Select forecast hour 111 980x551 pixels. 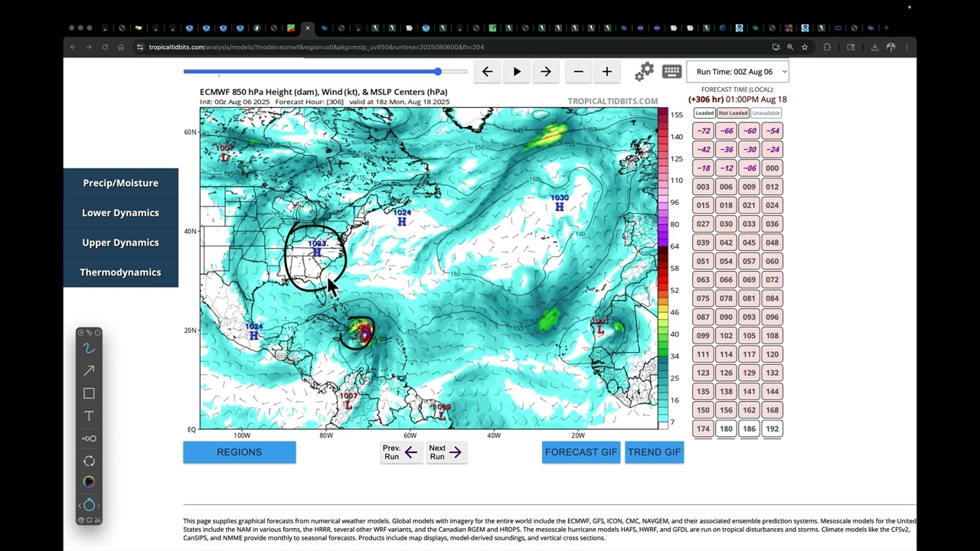coord(703,354)
